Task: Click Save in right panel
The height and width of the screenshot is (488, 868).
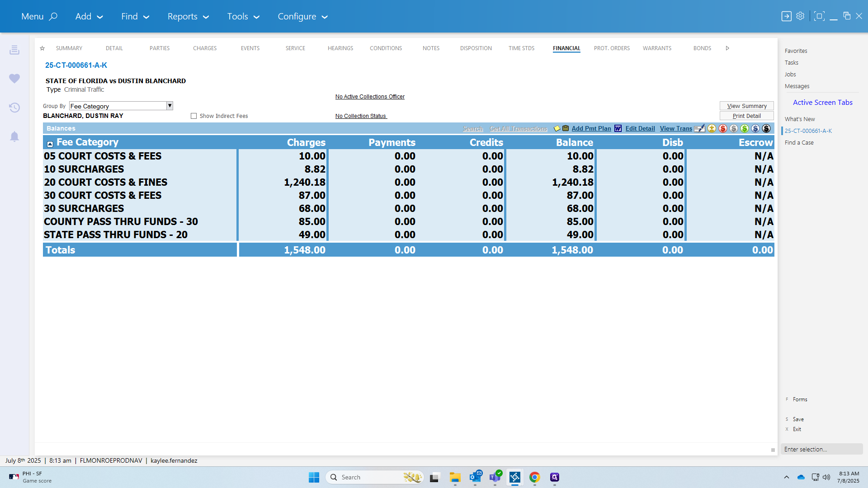Action: (x=798, y=419)
